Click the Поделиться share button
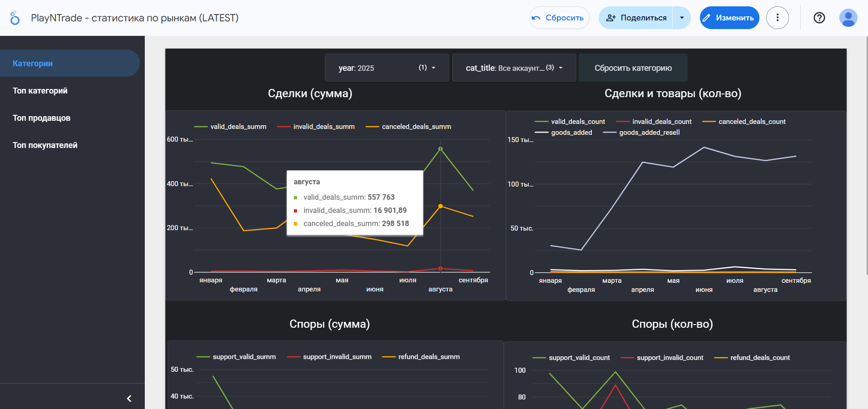Image resolution: width=868 pixels, height=409 pixels. tap(636, 18)
